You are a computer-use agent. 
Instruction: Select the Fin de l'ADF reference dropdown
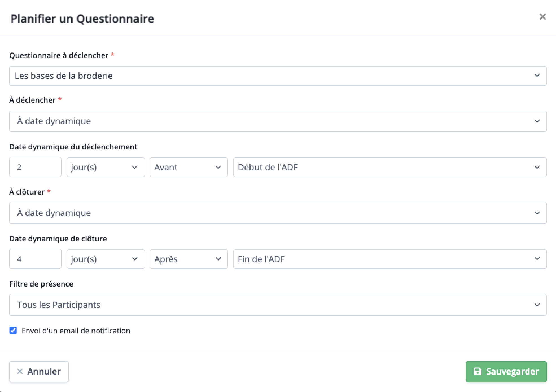tap(390, 259)
